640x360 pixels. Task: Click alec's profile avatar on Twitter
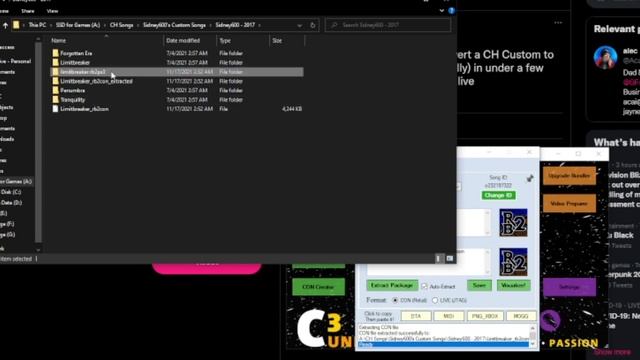pyautogui.click(x=605, y=57)
